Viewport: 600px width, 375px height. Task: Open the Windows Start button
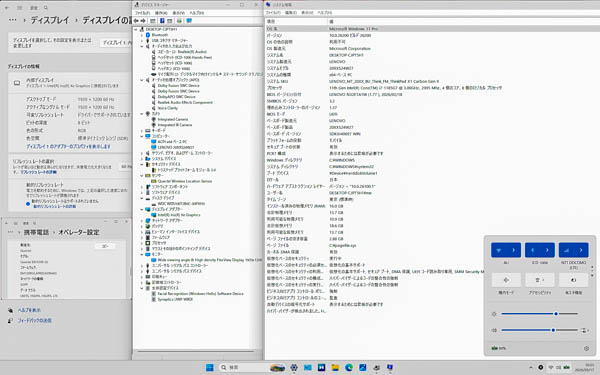click(210, 367)
